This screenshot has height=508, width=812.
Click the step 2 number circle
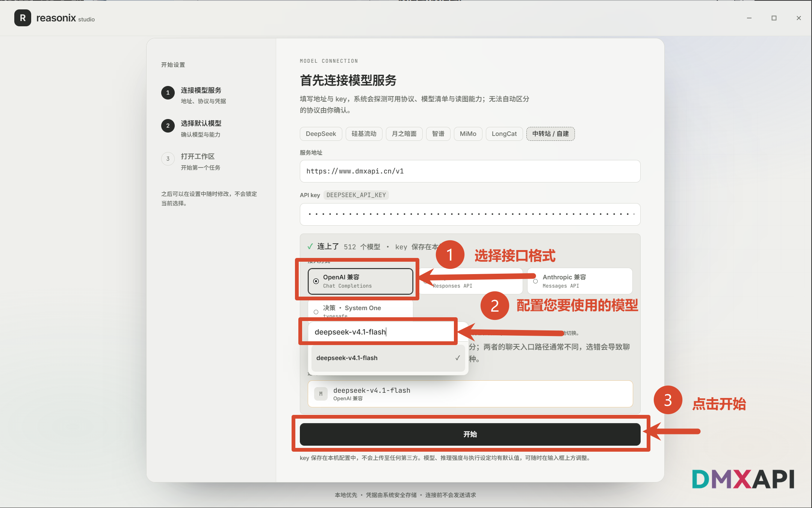[x=168, y=125]
